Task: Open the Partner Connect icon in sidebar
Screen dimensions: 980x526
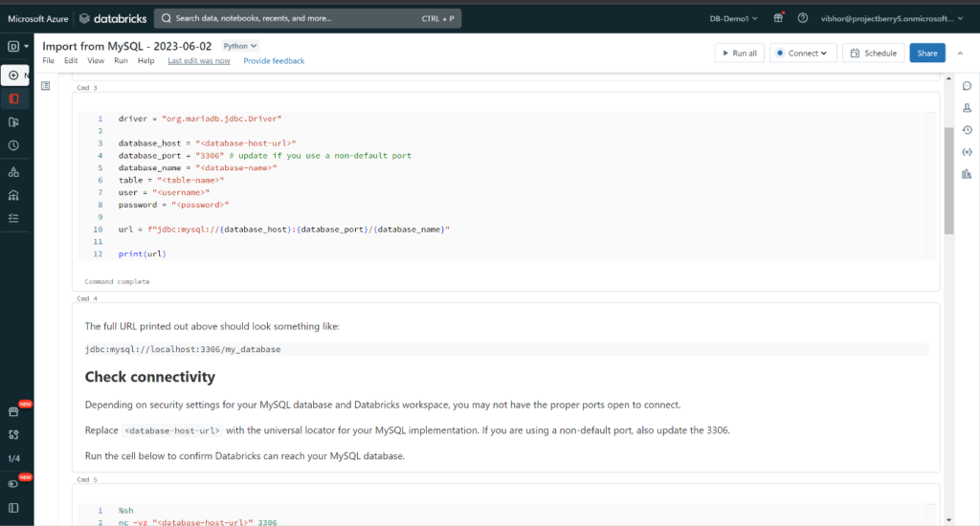Action: [x=13, y=435]
